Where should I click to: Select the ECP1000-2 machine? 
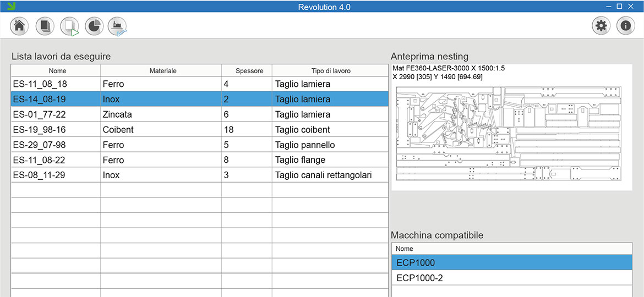click(x=512, y=278)
